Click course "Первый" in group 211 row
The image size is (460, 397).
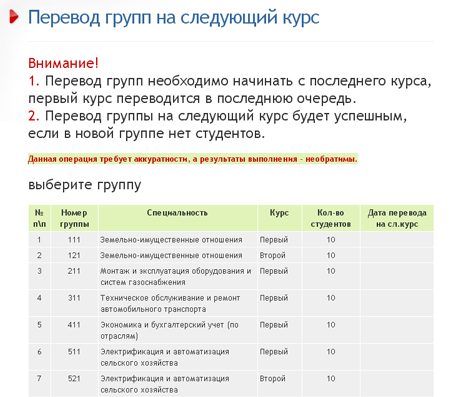pyautogui.click(x=274, y=271)
